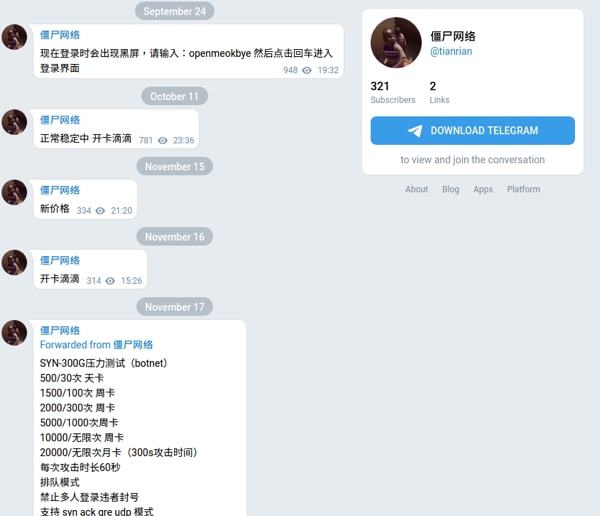Image resolution: width=600 pixels, height=516 pixels.
Task: Click sender avatar on the October 11 message
Action: coord(15,122)
